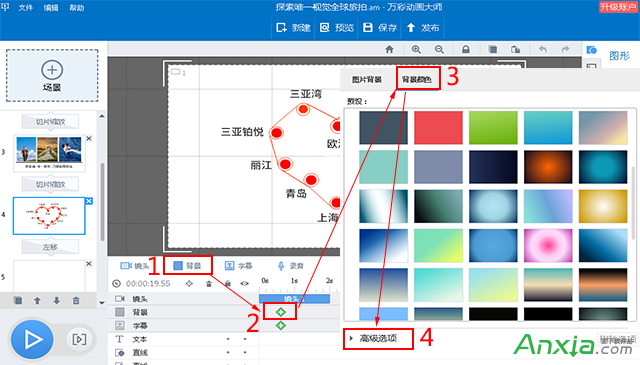Toggle the timeline eye visibility icon
Image resolution: width=640 pixels, height=365 pixels.
click(x=244, y=283)
